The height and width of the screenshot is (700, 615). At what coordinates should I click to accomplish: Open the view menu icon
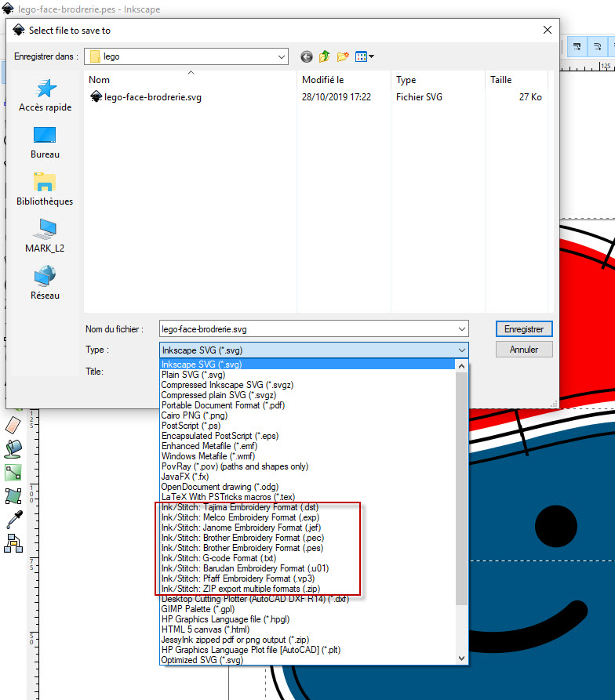click(x=365, y=56)
